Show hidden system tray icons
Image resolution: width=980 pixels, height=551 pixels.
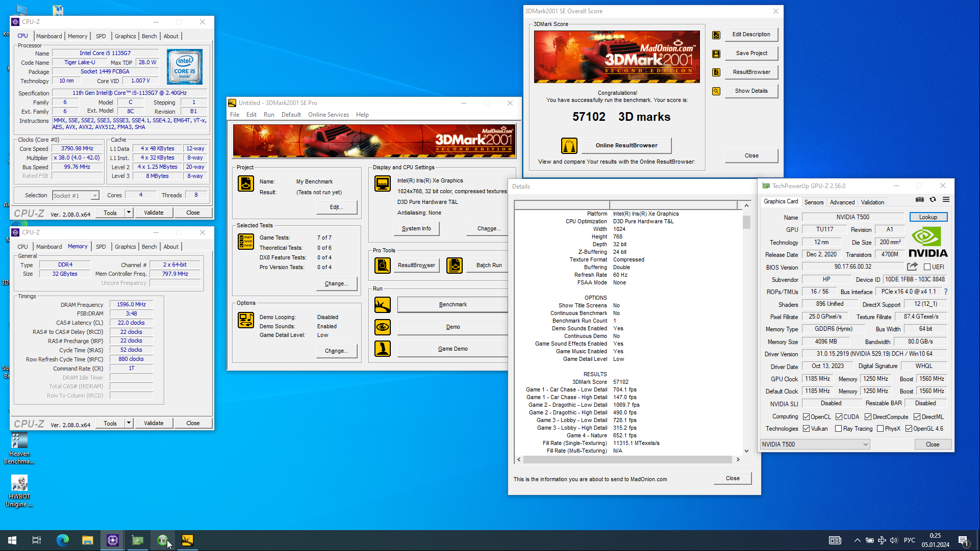tap(857, 540)
